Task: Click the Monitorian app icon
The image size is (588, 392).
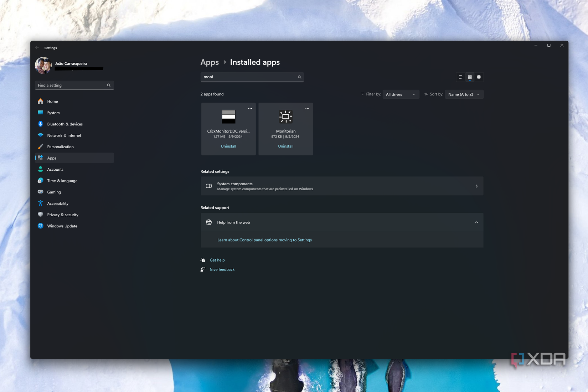Action: tap(285, 117)
